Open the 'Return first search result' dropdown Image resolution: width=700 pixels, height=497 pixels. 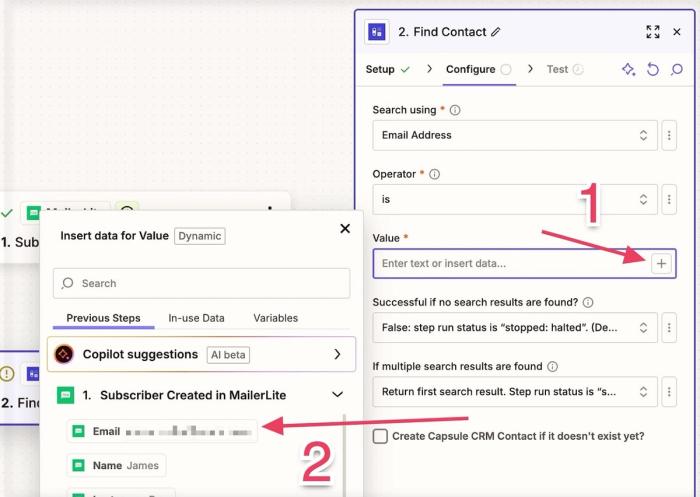coord(515,392)
